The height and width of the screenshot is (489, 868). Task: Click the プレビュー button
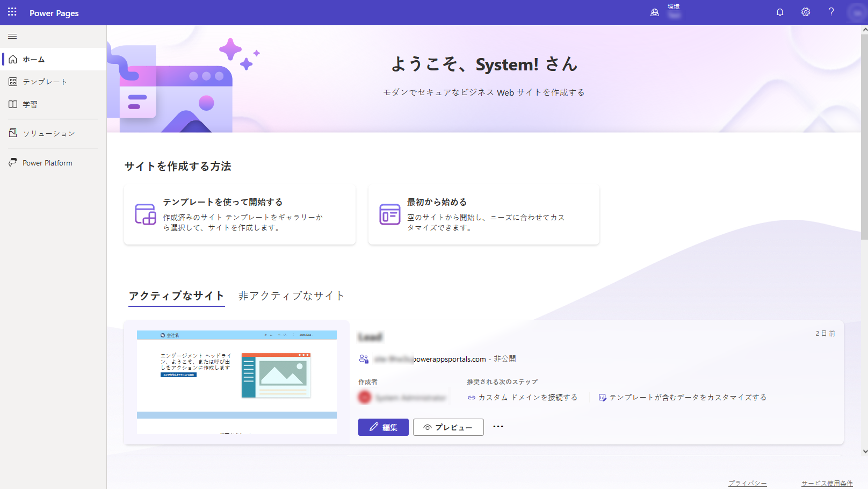click(449, 427)
